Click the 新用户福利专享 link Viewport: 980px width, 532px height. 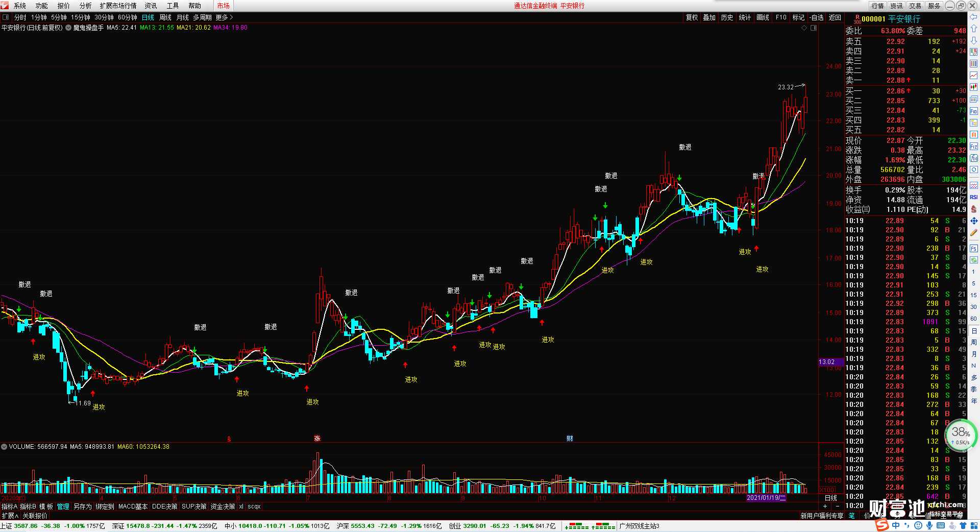[822, 516]
